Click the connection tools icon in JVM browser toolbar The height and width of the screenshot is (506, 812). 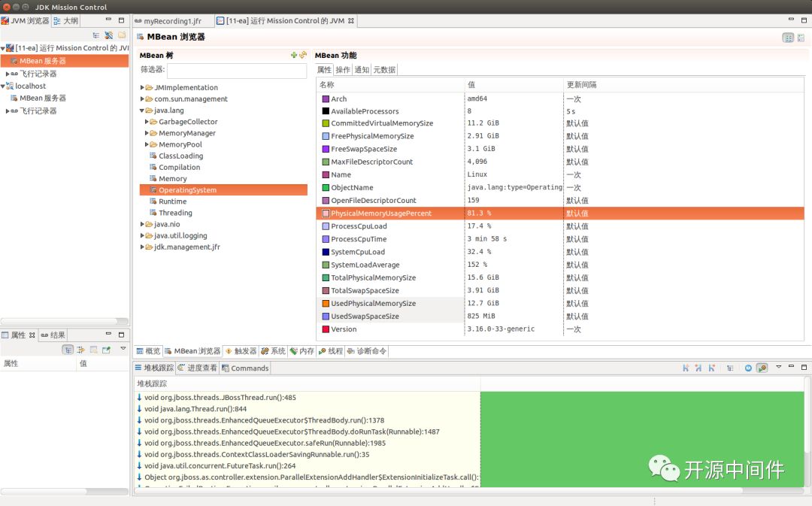pyautogui.click(x=109, y=35)
